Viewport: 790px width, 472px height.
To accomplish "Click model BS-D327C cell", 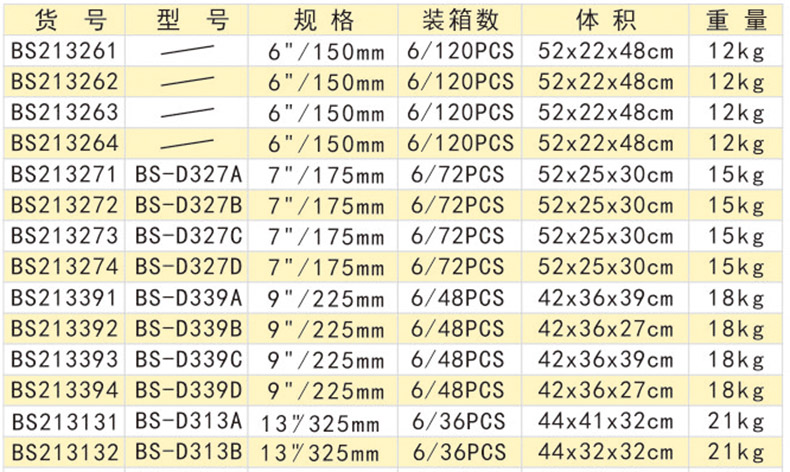I will tap(189, 237).
